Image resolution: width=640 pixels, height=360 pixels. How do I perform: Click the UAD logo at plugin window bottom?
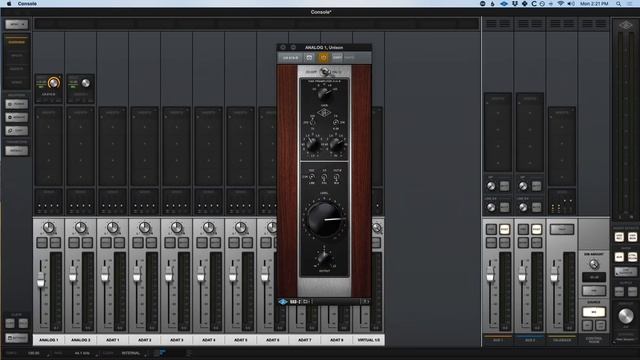coord(283,302)
